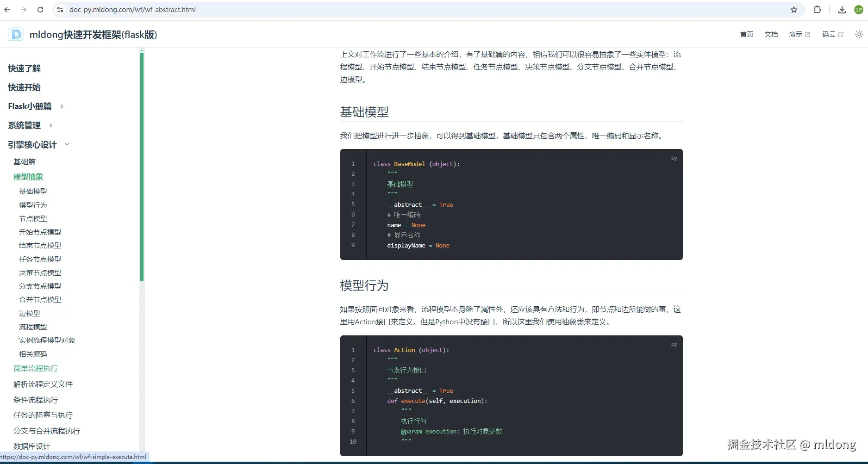
Task: Bookmark this page with the star icon
Action: 794,10
